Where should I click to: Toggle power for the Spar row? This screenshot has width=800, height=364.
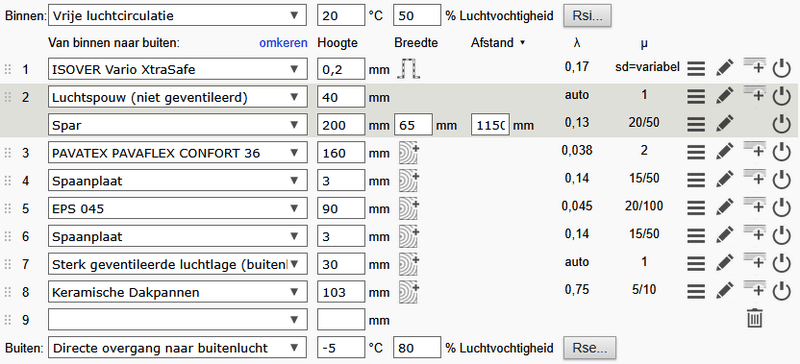coord(781,124)
